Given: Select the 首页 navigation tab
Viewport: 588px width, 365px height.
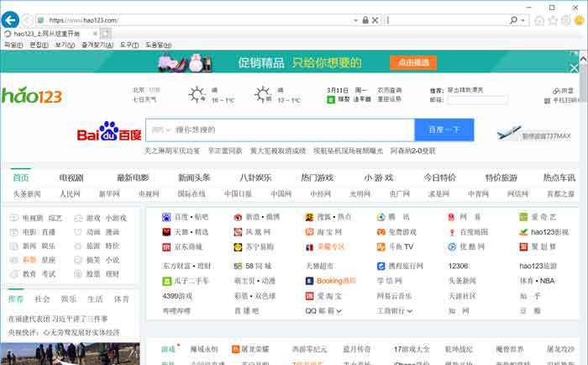Looking at the screenshot, I should (21, 177).
